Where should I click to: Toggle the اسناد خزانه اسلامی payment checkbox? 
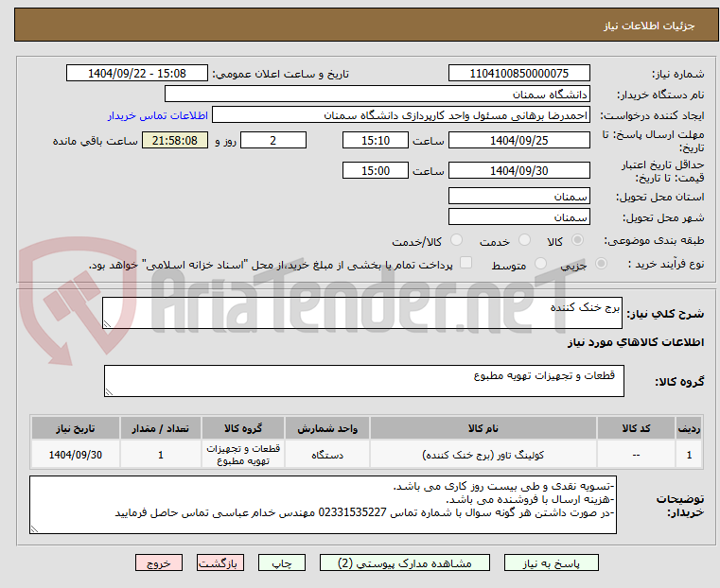pos(465,263)
